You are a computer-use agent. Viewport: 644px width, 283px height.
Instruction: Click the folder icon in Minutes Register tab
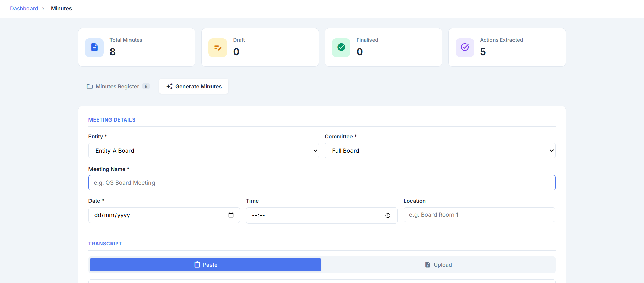point(90,86)
